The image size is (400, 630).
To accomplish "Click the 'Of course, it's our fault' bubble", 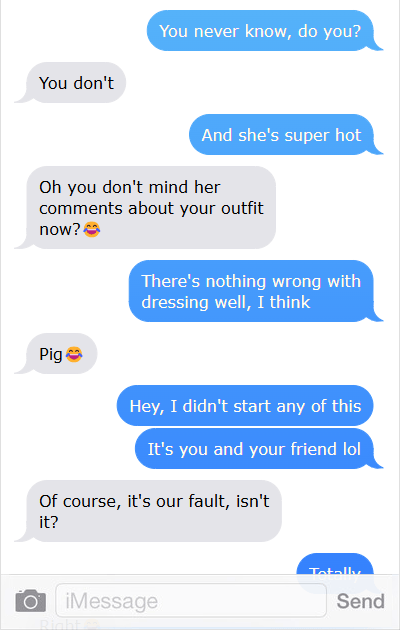I will [154, 511].
